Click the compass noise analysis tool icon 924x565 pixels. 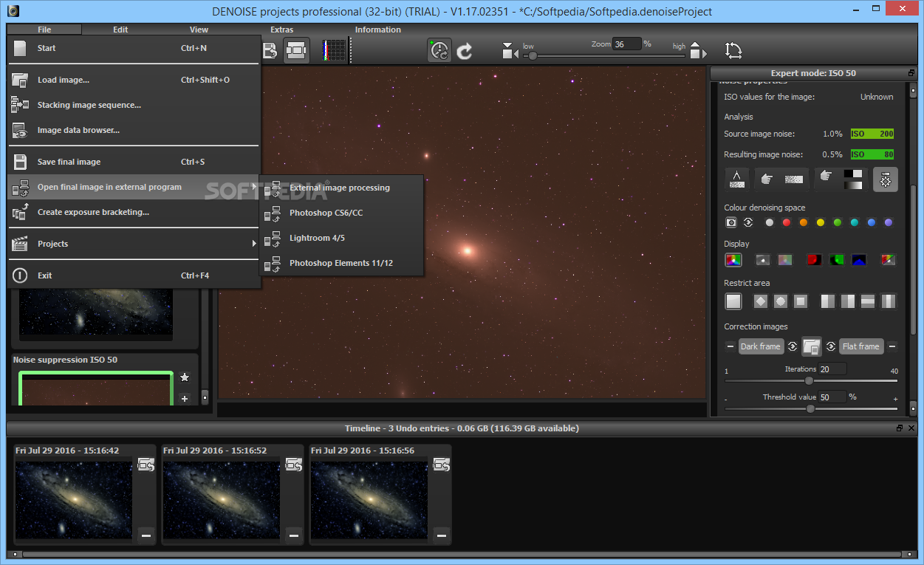[737, 179]
